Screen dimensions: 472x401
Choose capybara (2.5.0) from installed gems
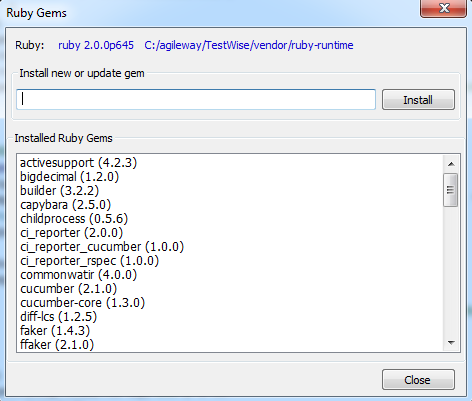[x=65, y=205]
